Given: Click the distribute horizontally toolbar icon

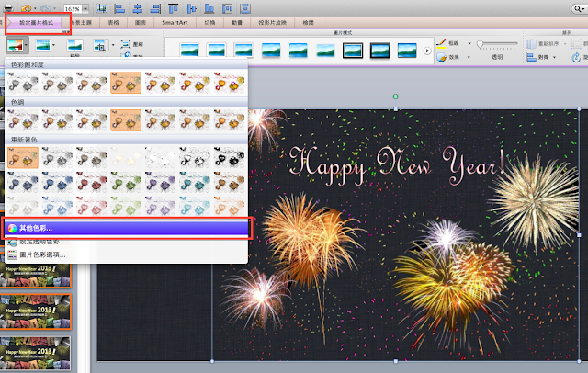Looking at the screenshot, I should click(227, 8).
